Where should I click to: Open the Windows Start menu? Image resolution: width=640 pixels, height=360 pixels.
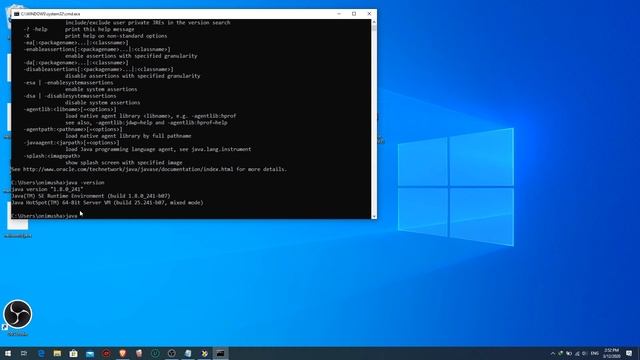(x=8, y=353)
